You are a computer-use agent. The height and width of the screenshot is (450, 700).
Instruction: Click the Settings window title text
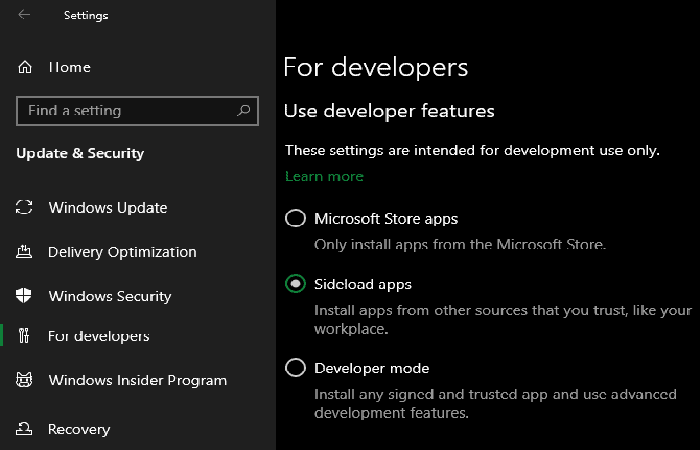86,15
